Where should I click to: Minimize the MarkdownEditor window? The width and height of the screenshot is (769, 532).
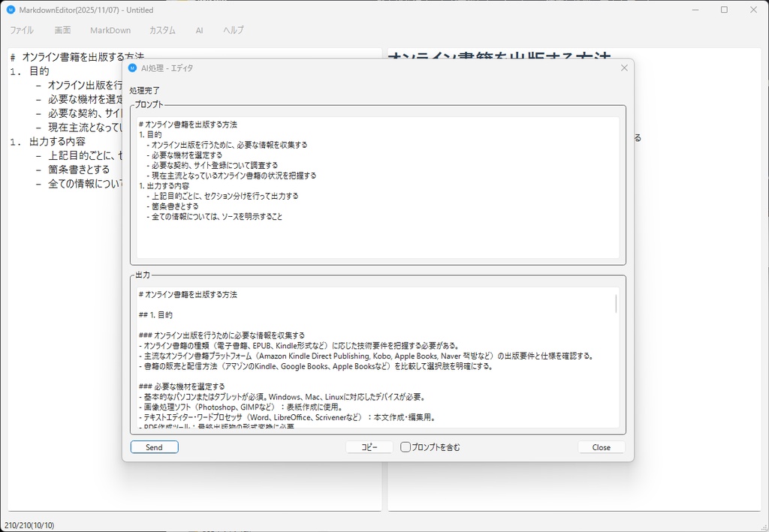click(x=695, y=10)
